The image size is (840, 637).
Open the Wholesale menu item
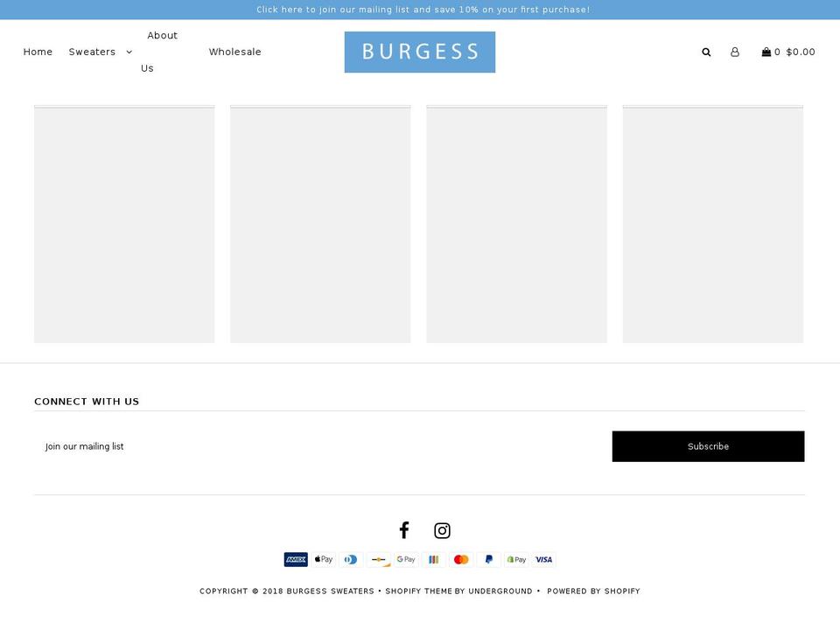pyautogui.click(x=234, y=52)
